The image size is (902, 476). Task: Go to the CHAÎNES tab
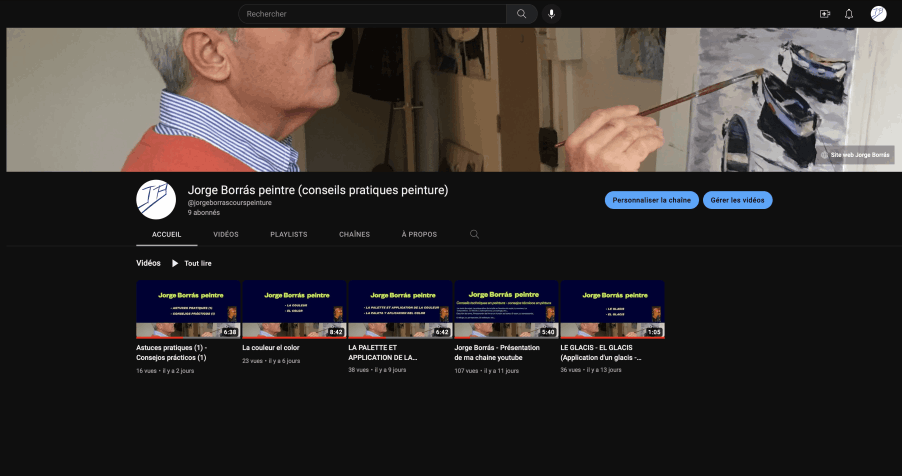(x=354, y=234)
